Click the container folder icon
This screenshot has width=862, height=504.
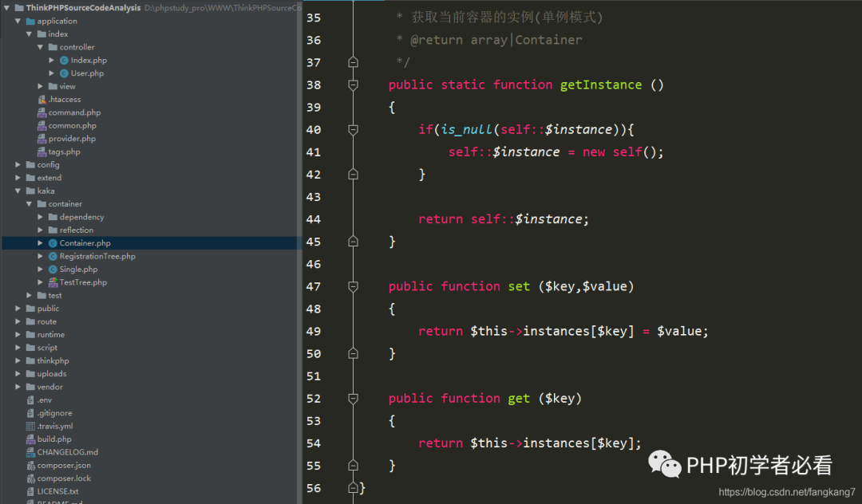[42, 204]
